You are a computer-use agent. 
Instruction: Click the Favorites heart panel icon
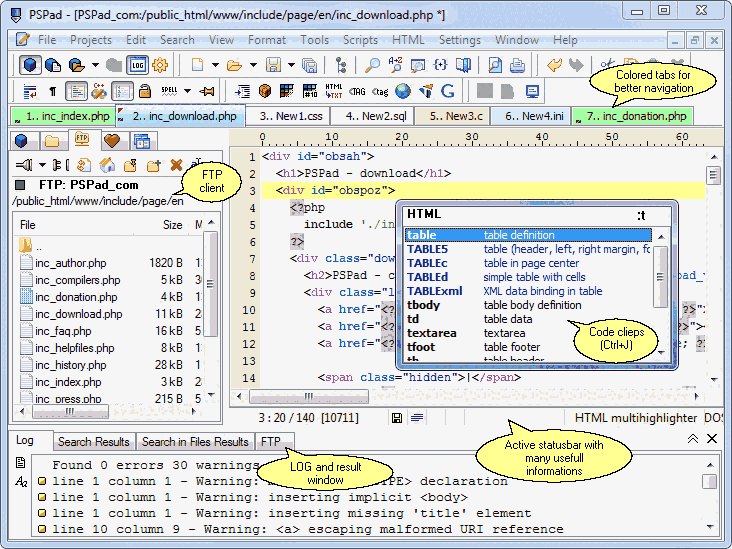tap(112, 140)
